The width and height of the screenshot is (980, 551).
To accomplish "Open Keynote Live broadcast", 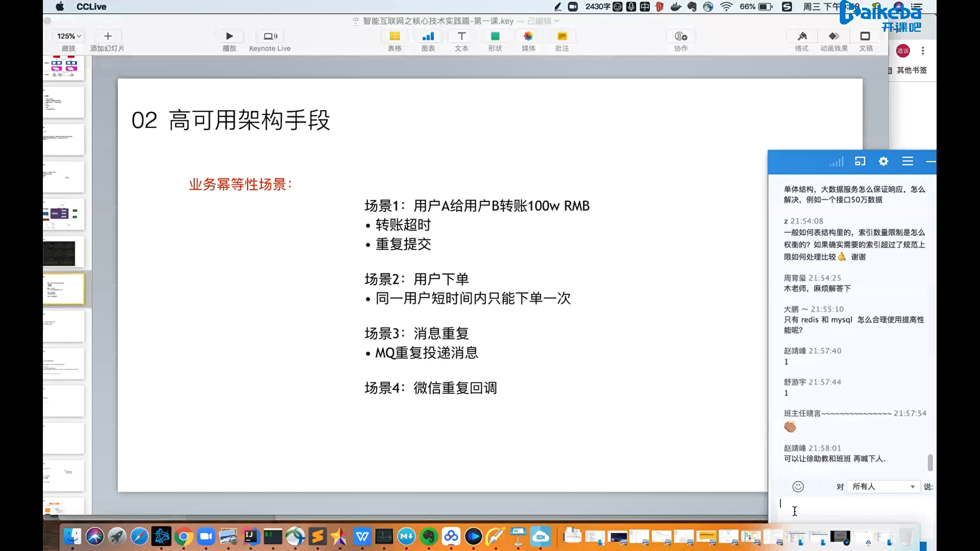I will point(269,37).
